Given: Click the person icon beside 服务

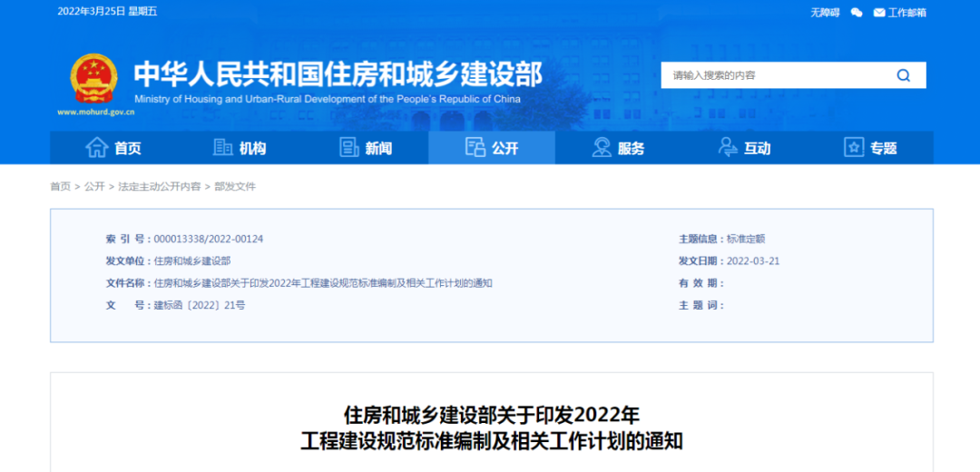Looking at the screenshot, I should click(601, 148).
